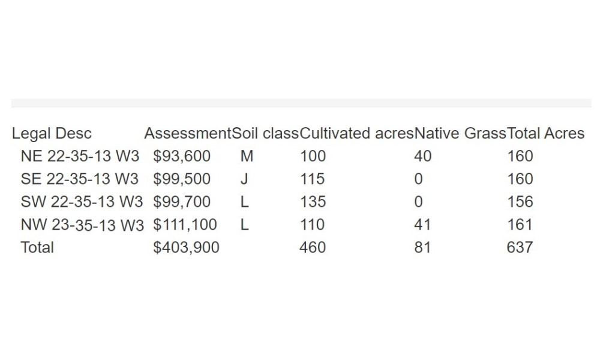Screen dimensions: 600x364
Task: Select the NE 22-35-13 W3 legal description
Action: (80, 156)
